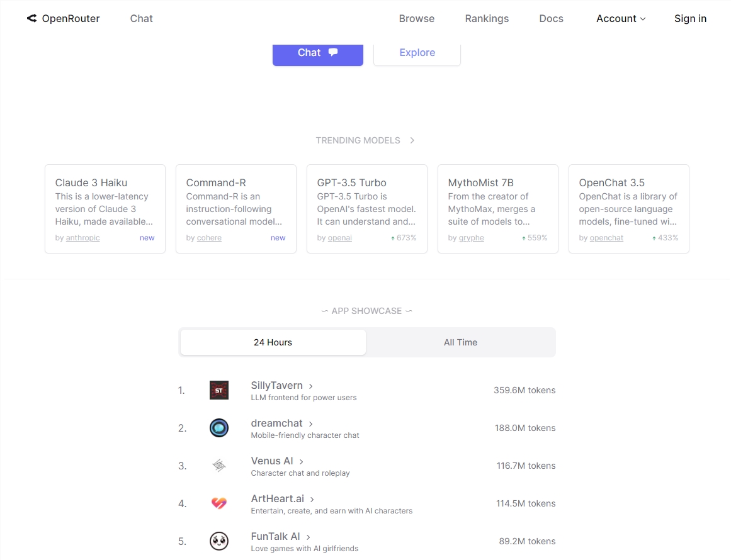The height and width of the screenshot is (560, 731).
Task: Click OpenRouter brand name text
Action: point(71,19)
